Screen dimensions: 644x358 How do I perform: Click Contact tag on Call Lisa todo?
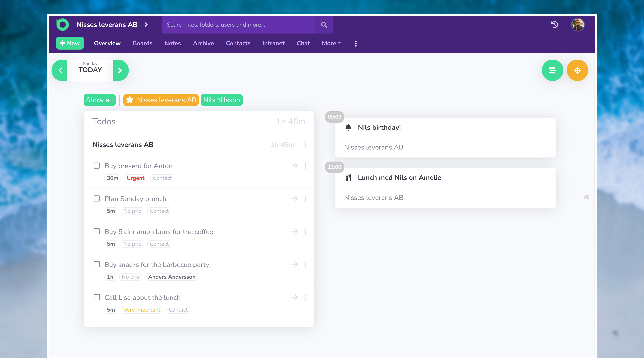click(178, 310)
